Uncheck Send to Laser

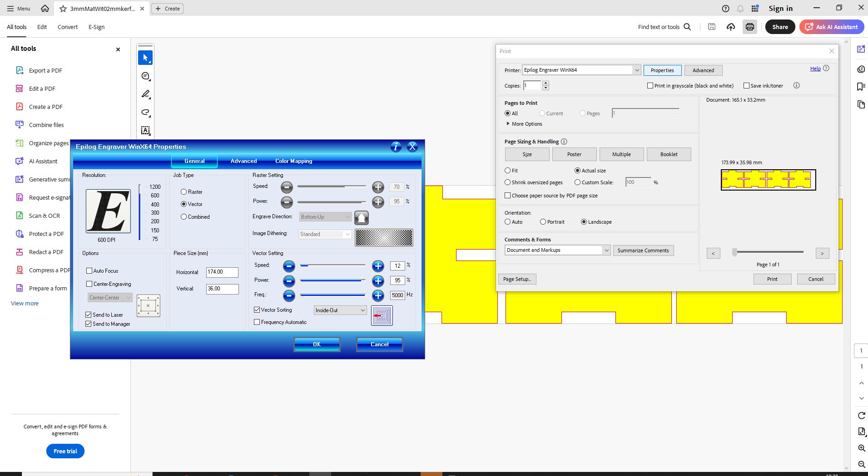pos(89,314)
